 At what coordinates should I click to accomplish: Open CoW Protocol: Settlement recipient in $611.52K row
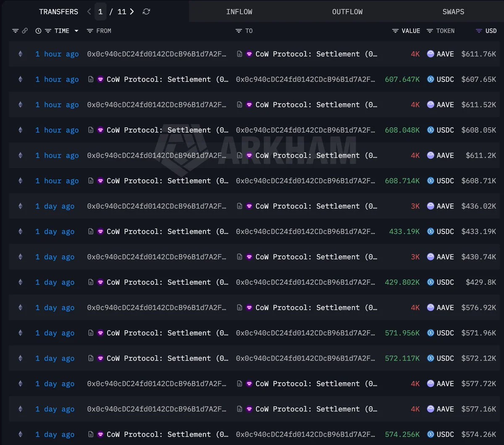(316, 105)
